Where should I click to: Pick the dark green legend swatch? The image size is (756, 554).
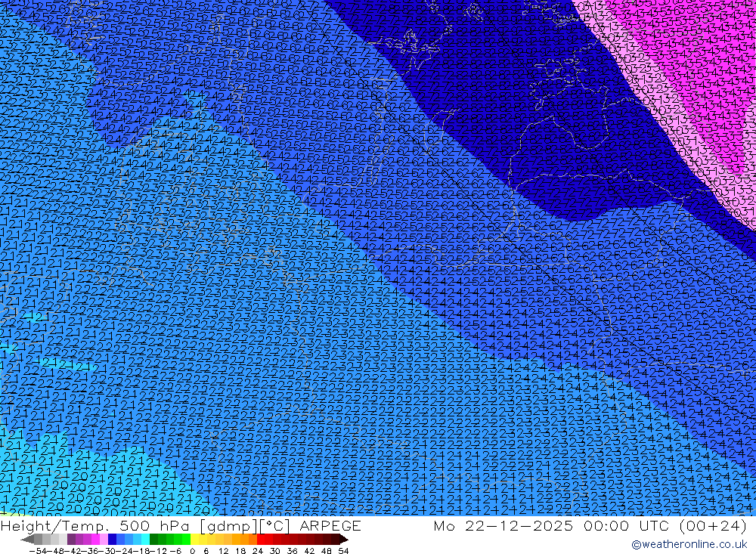[x=153, y=540]
